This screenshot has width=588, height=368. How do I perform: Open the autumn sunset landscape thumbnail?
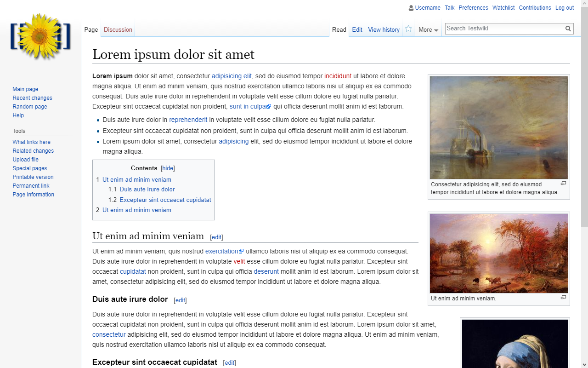coord(498,253)
